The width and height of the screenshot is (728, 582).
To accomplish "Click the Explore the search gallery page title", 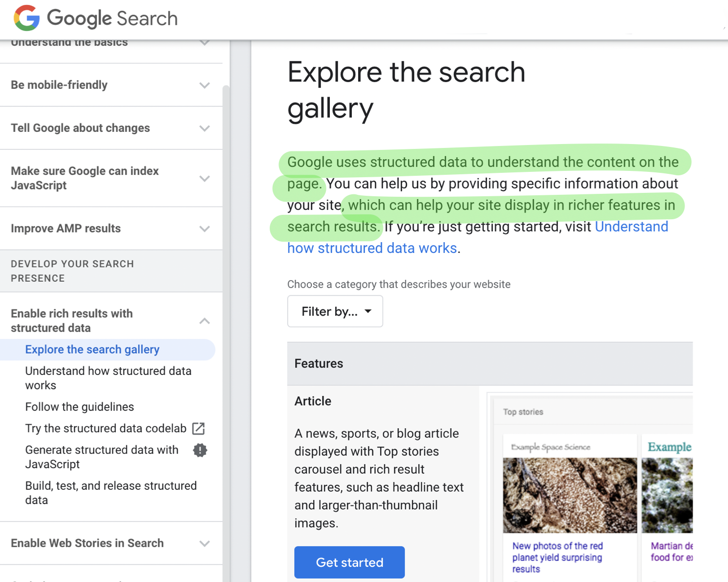I will (x=406, y=90).
